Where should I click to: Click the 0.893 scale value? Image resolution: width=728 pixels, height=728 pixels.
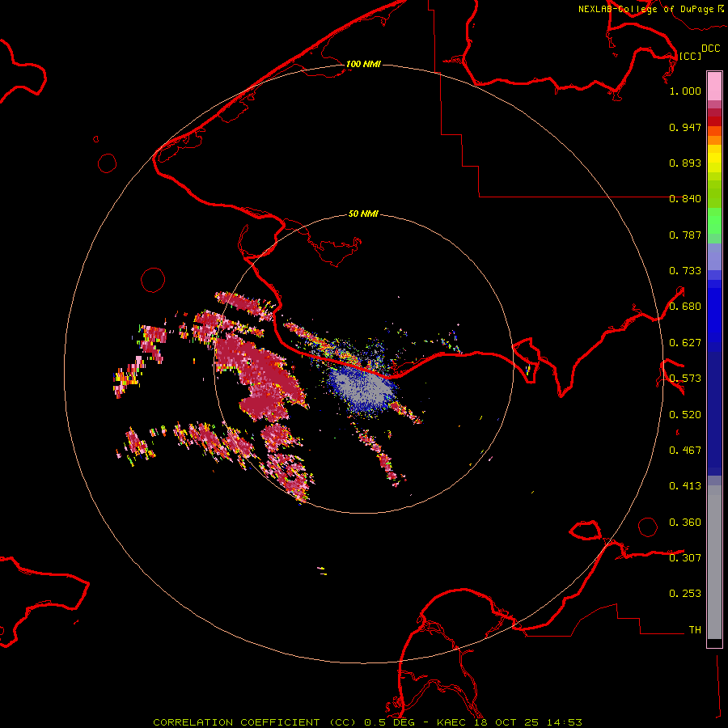(x=685, y=163)
